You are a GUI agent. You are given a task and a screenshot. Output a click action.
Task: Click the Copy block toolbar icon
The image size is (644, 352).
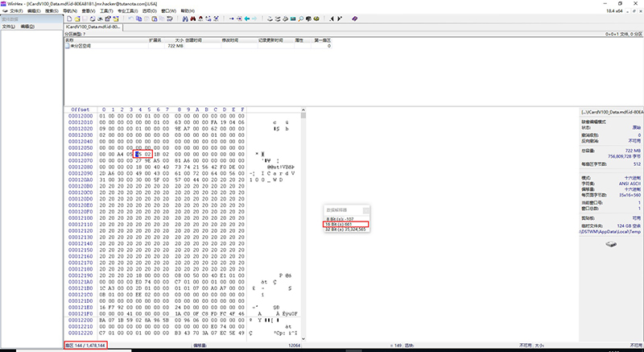[138, 19]
